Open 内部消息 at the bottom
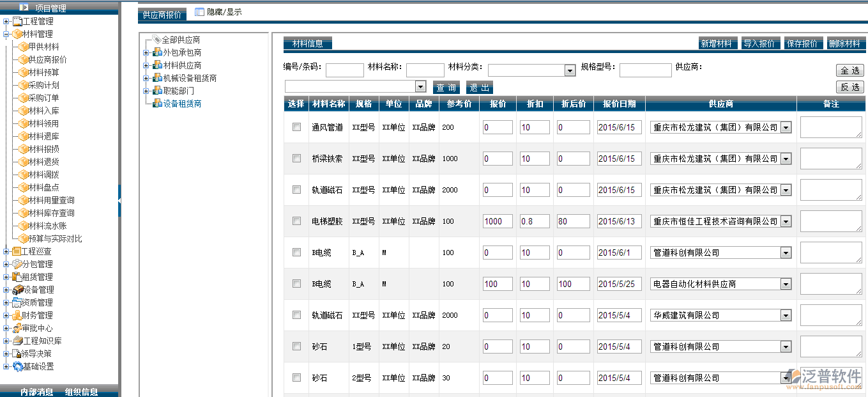The height and width of the screenshot is (397, 868). [x=36, y=392]
